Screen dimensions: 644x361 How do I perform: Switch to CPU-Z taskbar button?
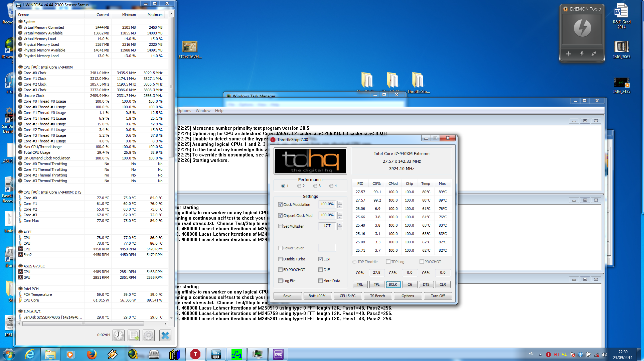click(x=278, y=354)
